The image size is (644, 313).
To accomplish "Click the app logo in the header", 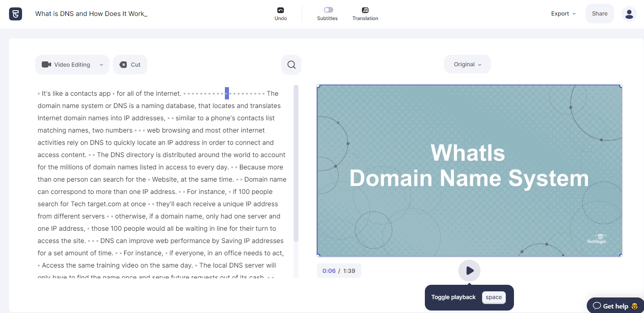I will pos(16,14).
